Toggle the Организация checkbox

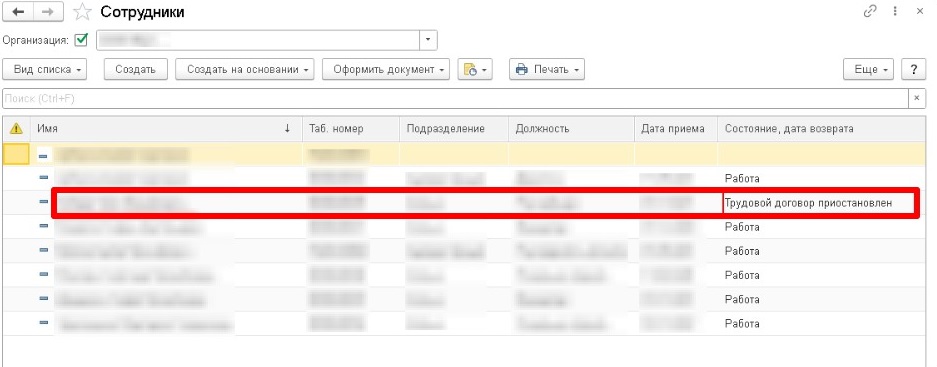coord(81,41)
